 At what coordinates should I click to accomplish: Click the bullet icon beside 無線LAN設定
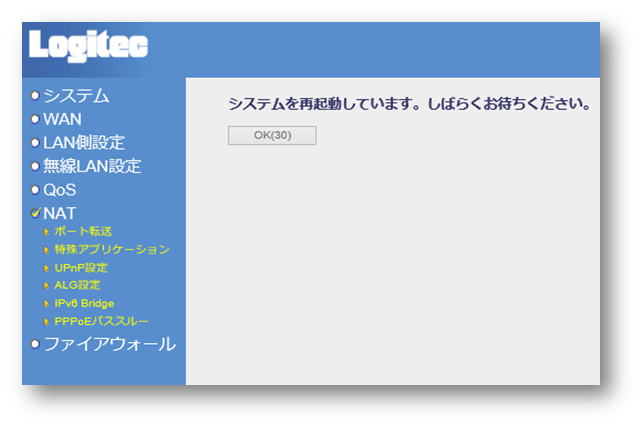tap(35, 166)
